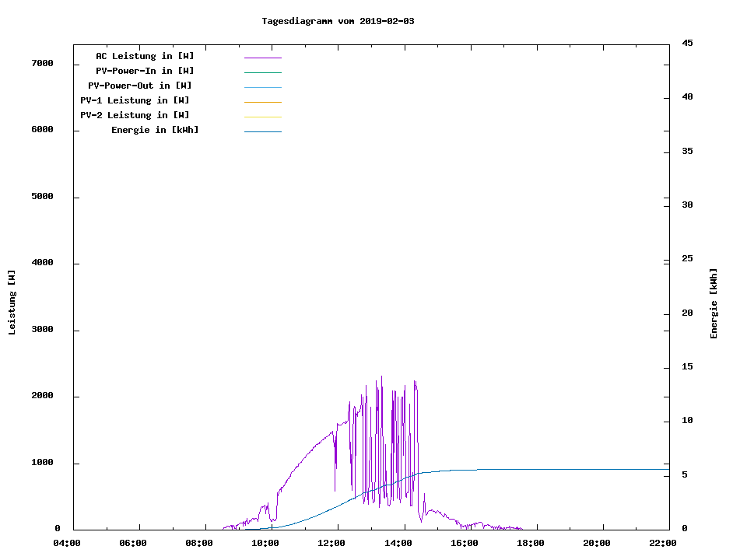The image size is (747, 560).
Task: Click the purple AC Leistung legend line
Action: (x=262, y=58)
